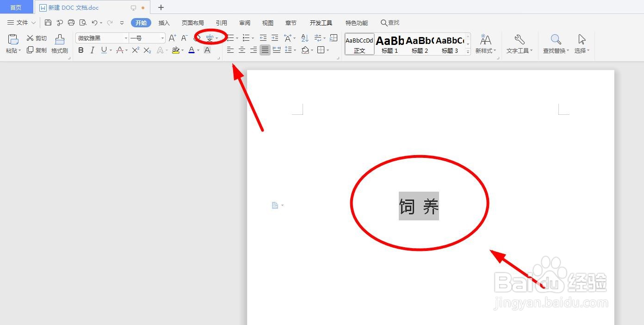Apply the 正文 body style
This screenshot has height=325, width=644.
coord(359,44)
